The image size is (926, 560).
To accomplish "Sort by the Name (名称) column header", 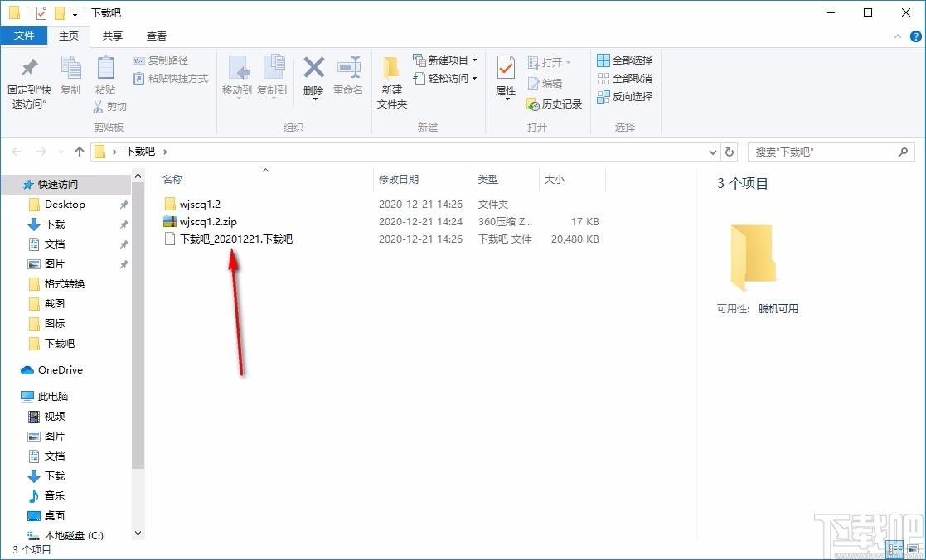I will [172, 180].
